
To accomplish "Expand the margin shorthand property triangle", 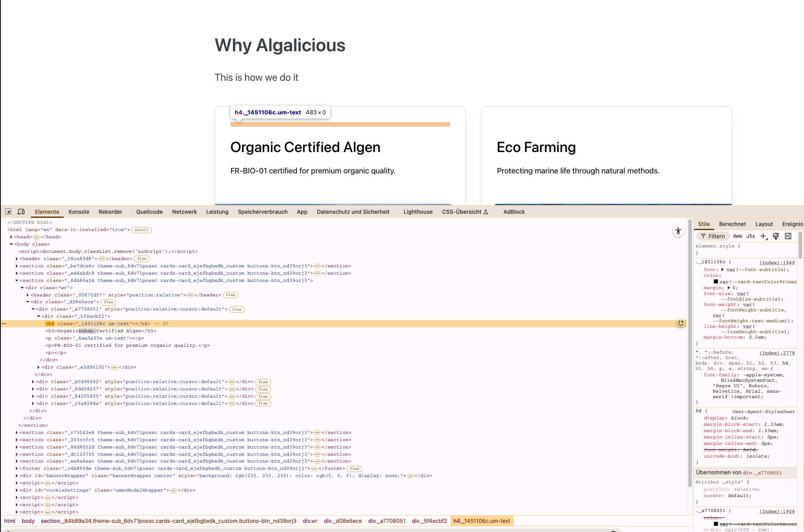I will 729,288.
